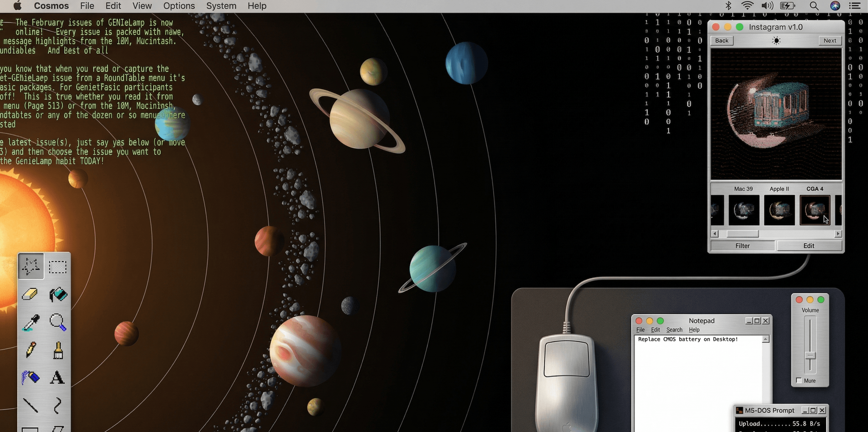Click the Volume slider handle

point(810,355)
